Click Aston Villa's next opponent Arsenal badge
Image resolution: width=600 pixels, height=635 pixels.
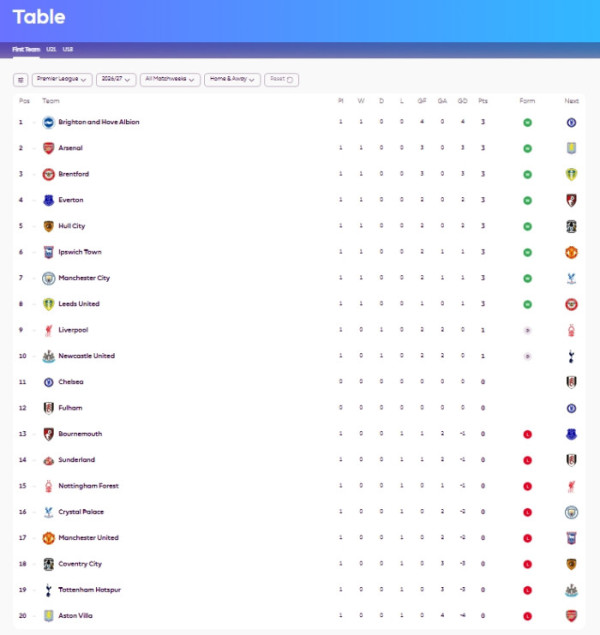pos(571,616)
